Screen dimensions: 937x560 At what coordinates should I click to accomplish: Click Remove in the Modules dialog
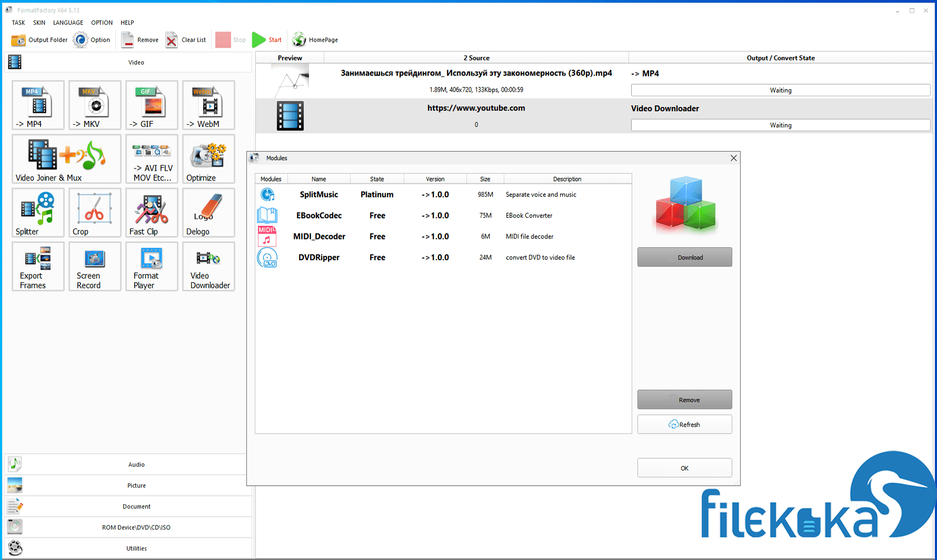point(684,400)
